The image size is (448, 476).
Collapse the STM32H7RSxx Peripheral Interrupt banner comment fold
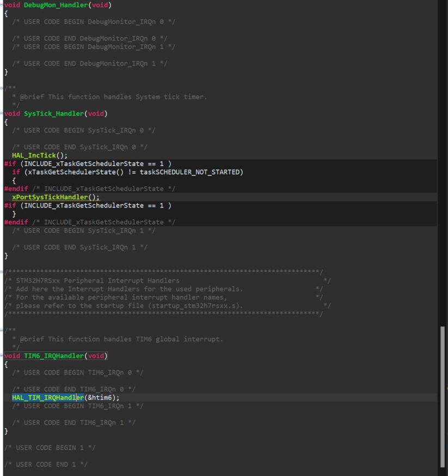point(2,272)
